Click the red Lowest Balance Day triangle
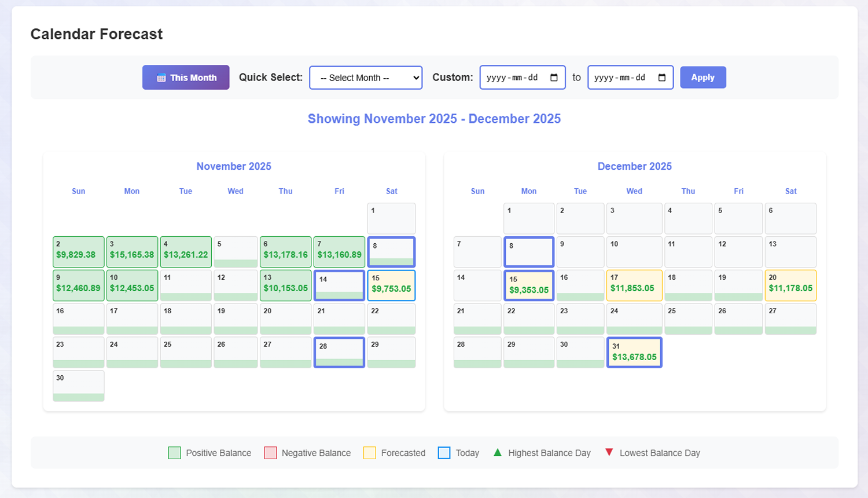868x498 pixels. click(609, 452)
